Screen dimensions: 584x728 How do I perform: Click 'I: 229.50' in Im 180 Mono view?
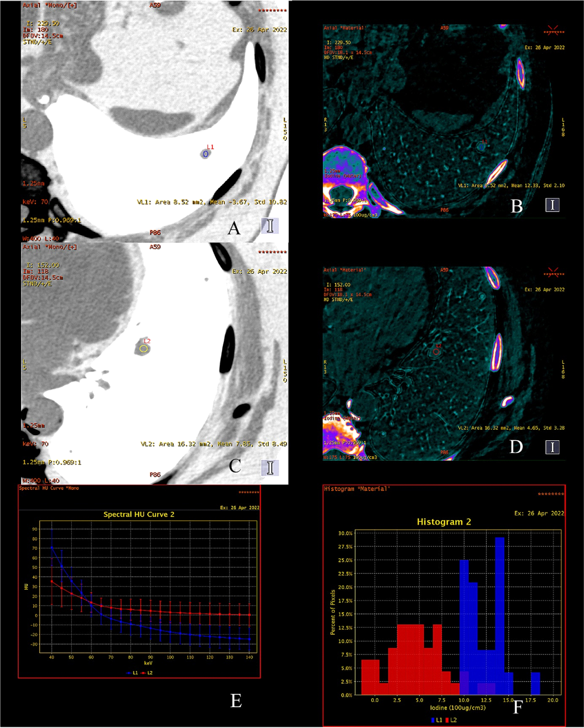click(43, 24)
